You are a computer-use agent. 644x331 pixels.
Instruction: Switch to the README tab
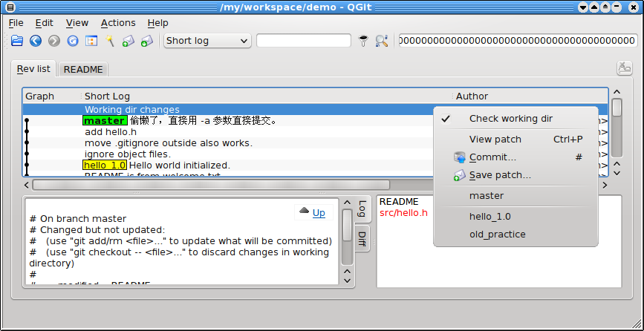[x=83, y=70]
